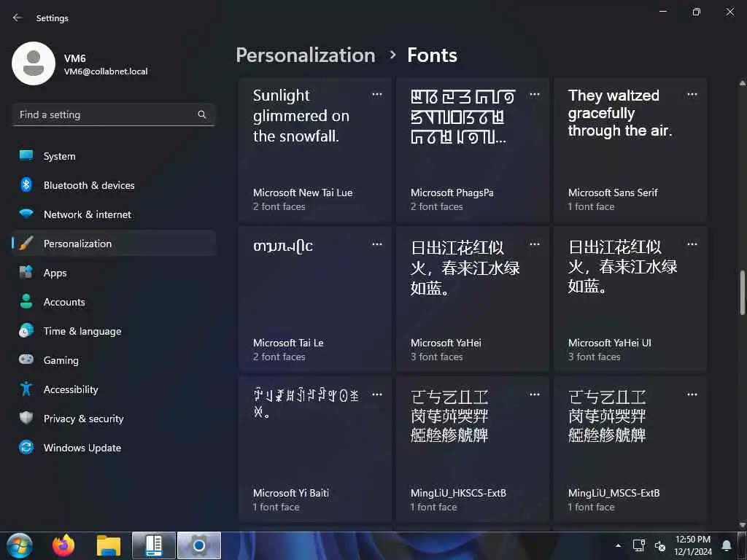
Task: Open more options for Microsoft YaHei UI
Action: point(692,244)
